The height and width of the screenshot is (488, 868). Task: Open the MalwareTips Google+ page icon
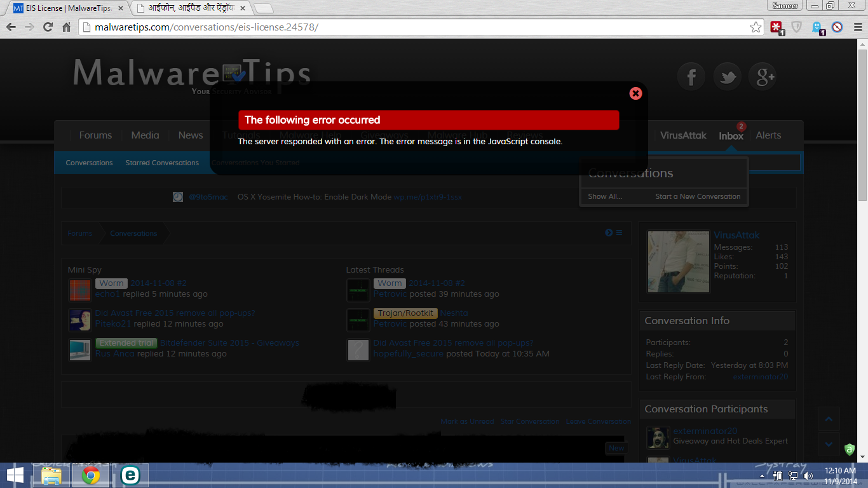(x=763, y=77)
